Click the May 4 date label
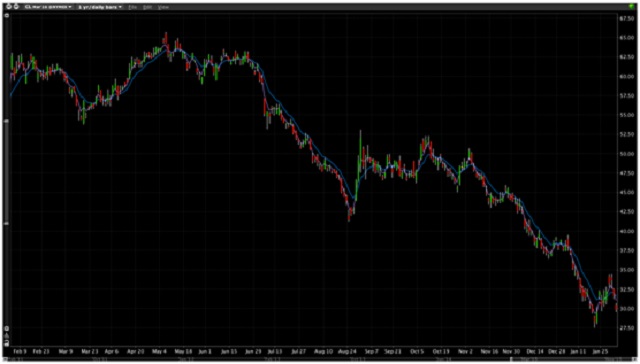 pyautogui.click(x=159, y=351)
